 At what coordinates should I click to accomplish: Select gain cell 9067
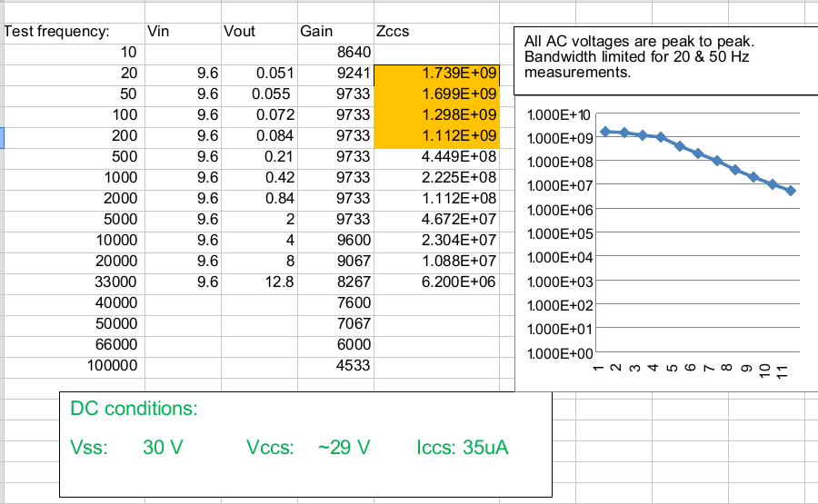(335, 262)
